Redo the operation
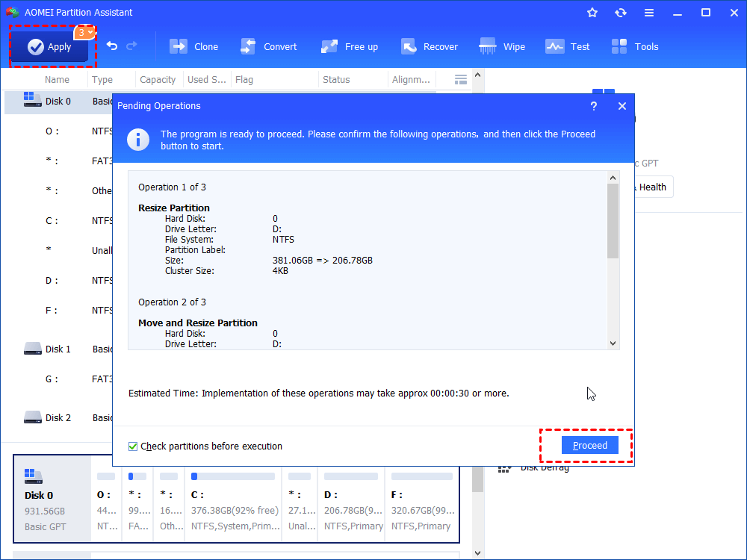Image resolution: width=747 pixels, height=560 pixels. [131, 46]
